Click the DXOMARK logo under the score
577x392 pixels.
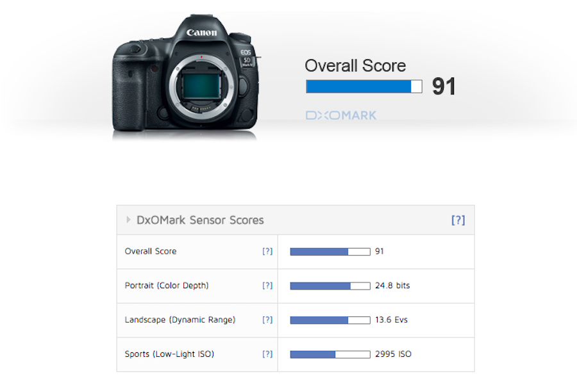pyautogui.click(x=340, y=115)
